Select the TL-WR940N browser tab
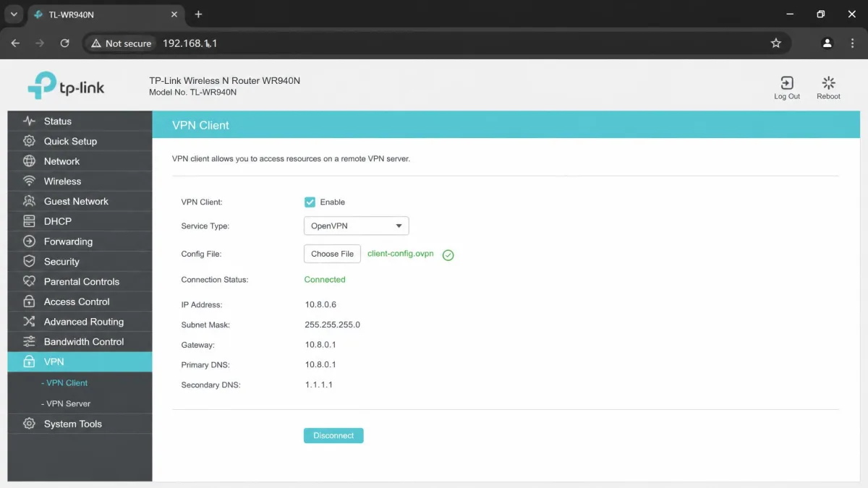Screen dimensions: 868x488 click(106, 14)
